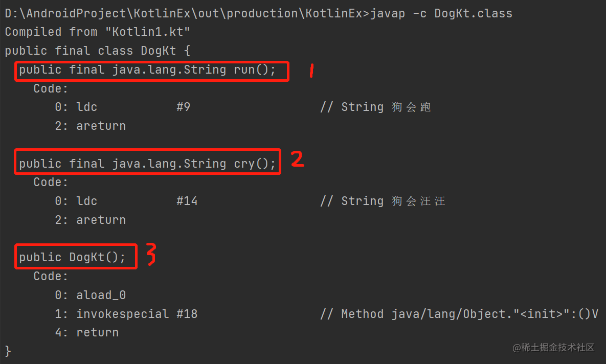Click the ldc #14 instruction line
606x364 pixels.
(126, 201)
